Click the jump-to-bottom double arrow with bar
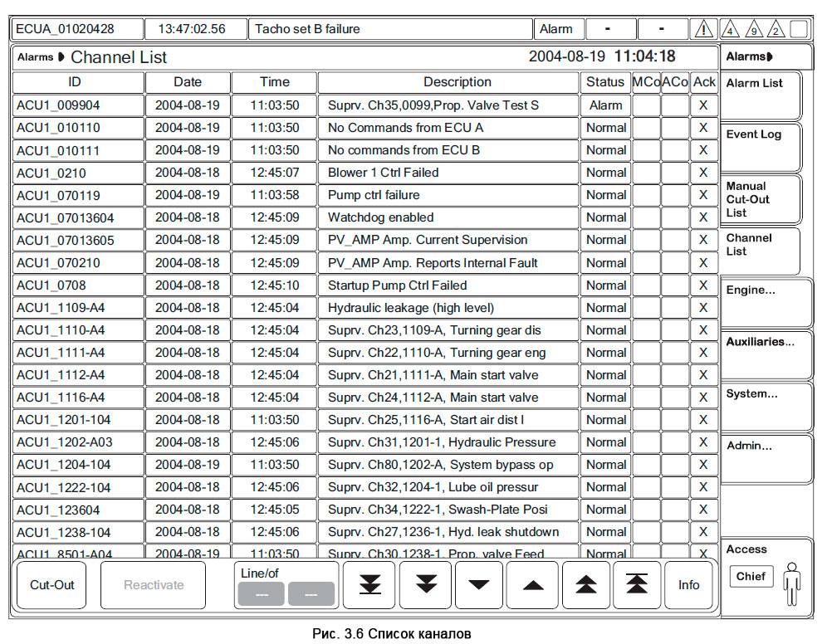 [x=370, y=585]
